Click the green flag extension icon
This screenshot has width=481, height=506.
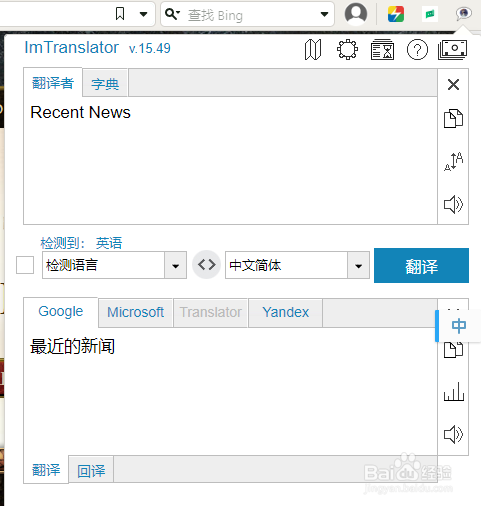pyautogui.click(x=430, y=14)
